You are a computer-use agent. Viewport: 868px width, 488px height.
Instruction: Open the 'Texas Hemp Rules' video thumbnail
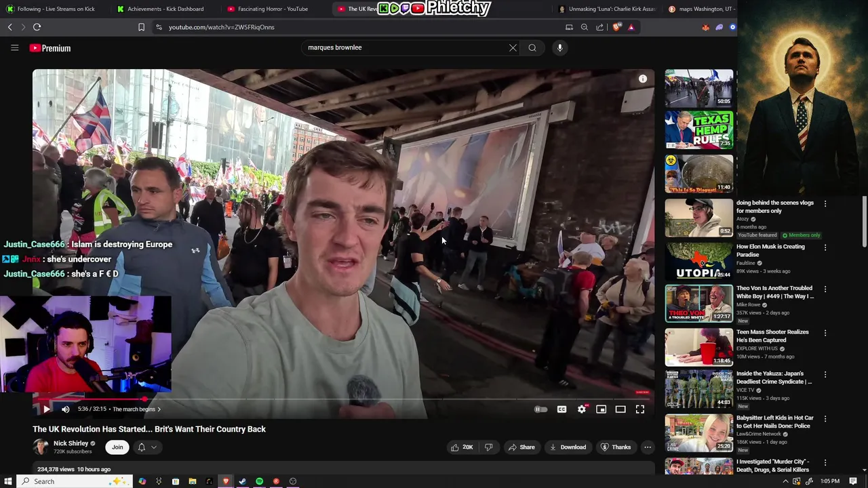point(698,130)
